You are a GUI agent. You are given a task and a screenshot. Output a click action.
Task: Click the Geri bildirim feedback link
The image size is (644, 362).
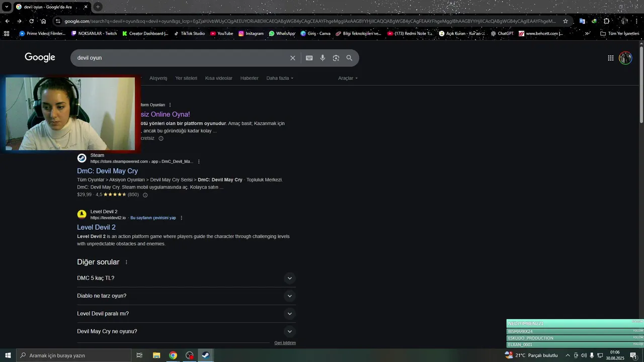pos(285,343)
